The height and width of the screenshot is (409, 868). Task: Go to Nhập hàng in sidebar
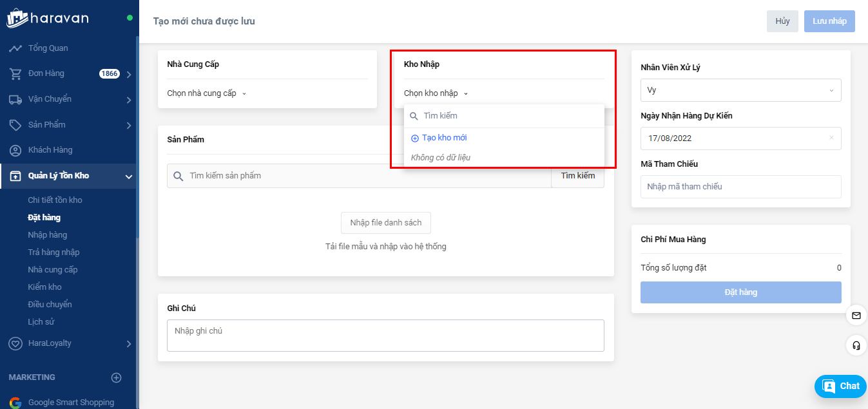(x=48, y=235)
